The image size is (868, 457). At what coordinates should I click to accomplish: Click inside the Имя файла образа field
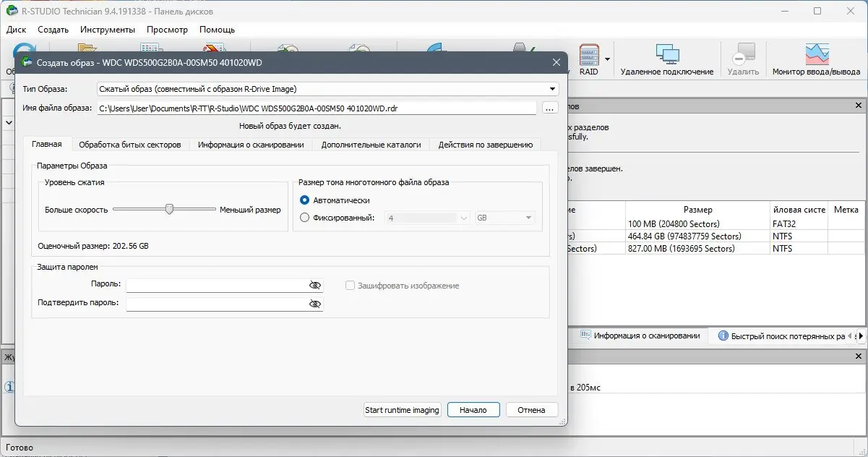(318, 107)
